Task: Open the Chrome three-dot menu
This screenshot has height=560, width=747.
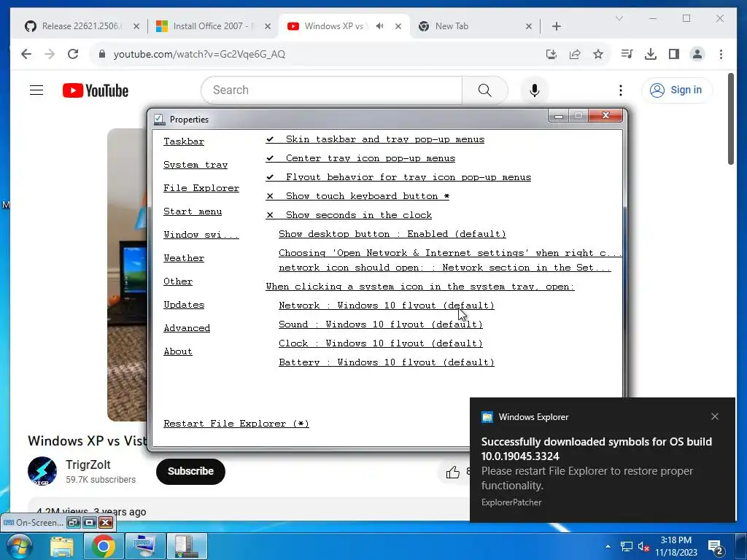Action: click(721, 54)
